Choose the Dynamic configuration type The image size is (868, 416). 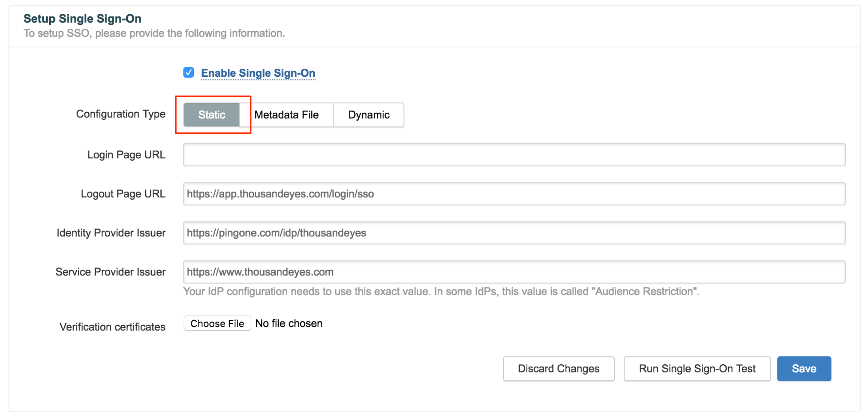(369, 115)
